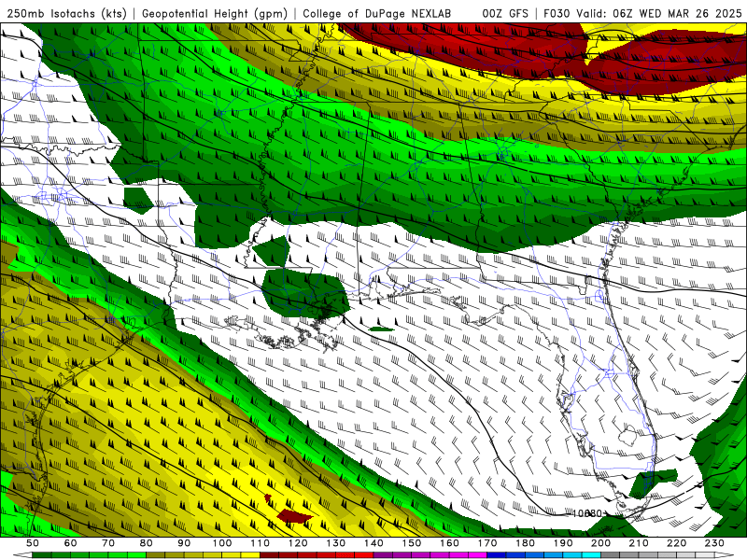Click the 60 value on the legend
This screenshot has width=747, height=560.
(x=71, y=543)
